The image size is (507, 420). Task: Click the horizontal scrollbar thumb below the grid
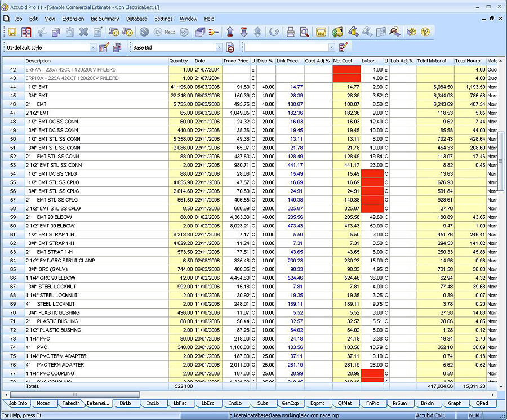(x=76, y=395)
